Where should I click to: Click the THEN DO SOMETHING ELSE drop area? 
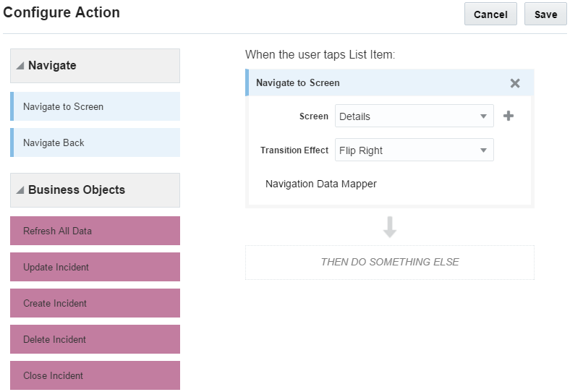(390, 262)
